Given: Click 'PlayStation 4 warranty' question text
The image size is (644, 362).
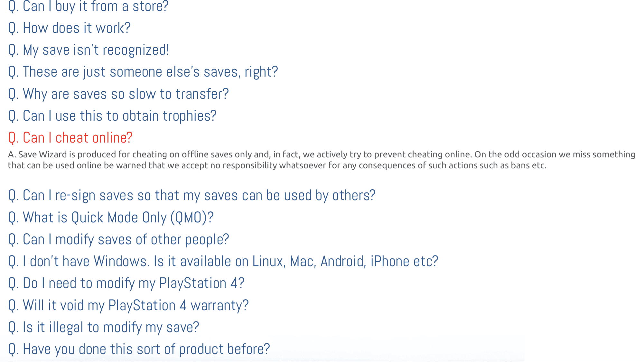Looking at the screenshot, I should point(178,305).
